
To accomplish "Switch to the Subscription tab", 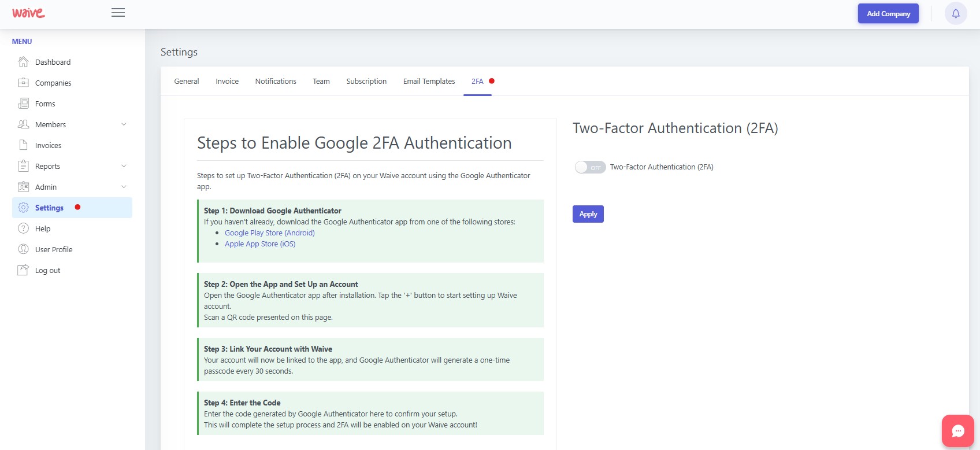I will tap(366, 82).
